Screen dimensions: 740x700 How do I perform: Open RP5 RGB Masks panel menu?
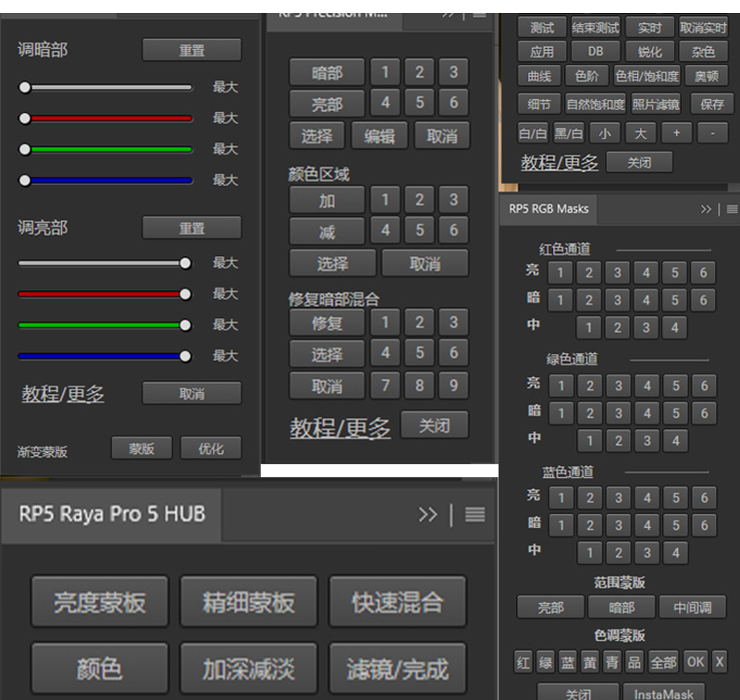732,209
